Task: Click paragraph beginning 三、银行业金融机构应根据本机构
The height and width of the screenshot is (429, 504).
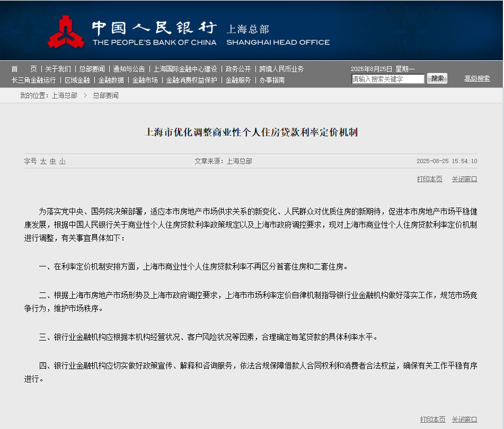Action: coord(208,337)
